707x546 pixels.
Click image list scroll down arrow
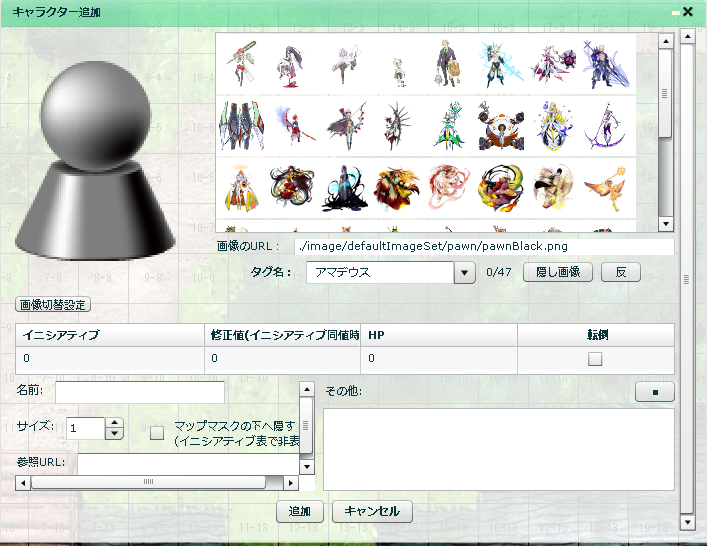[666, 224]
